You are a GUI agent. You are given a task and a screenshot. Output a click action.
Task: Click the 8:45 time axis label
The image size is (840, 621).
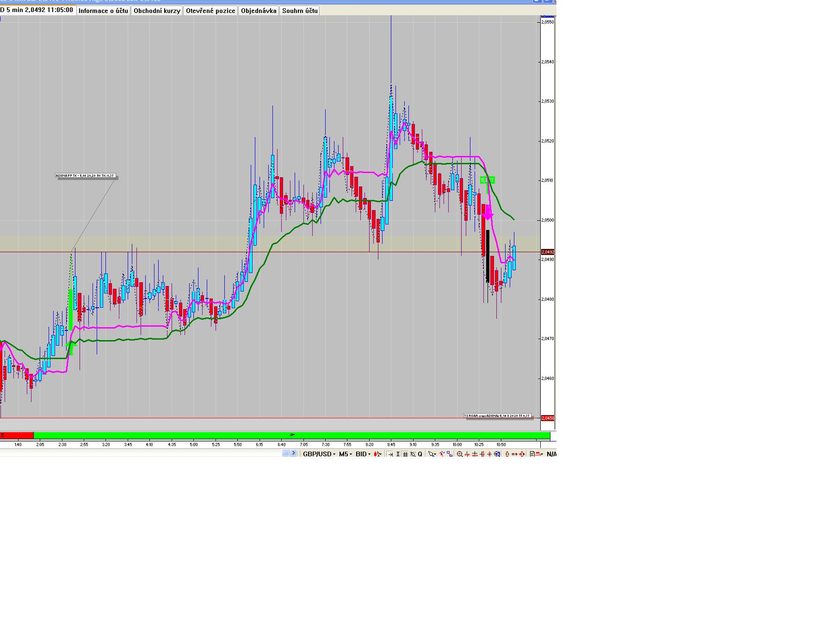pos(391,445)
